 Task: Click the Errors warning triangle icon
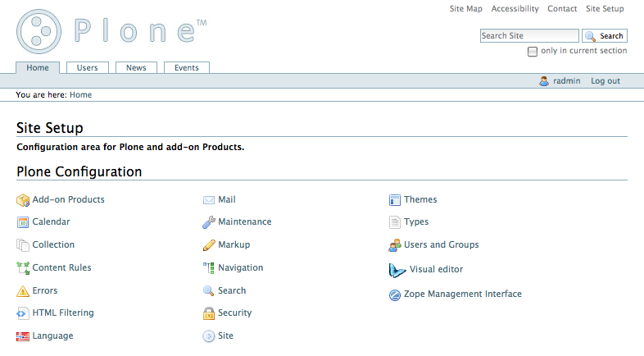(x=23, y=291)
